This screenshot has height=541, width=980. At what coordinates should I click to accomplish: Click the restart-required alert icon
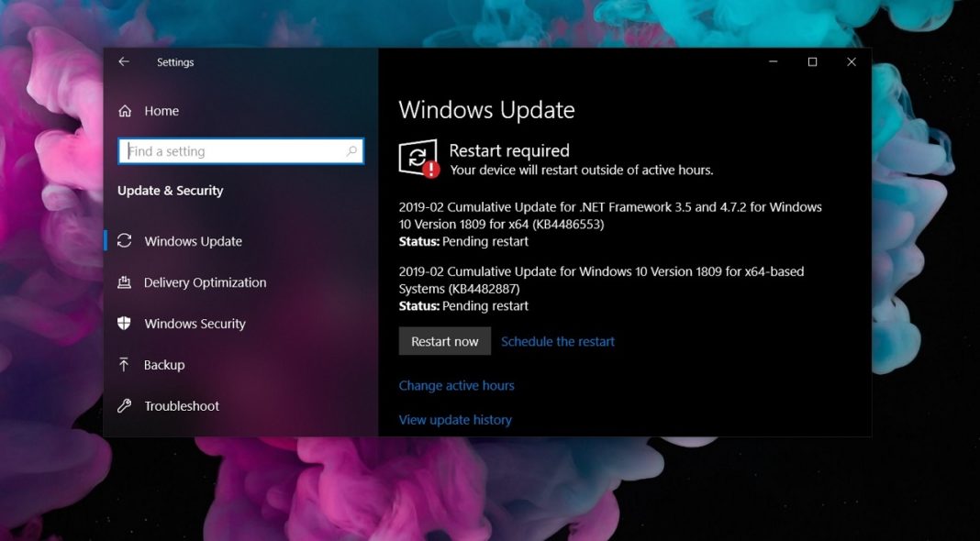pyautogui.click(x=418, y=156)
